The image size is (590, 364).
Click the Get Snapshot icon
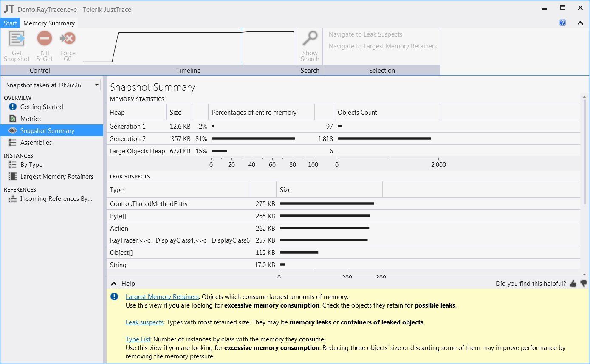[x=17, y=39]
